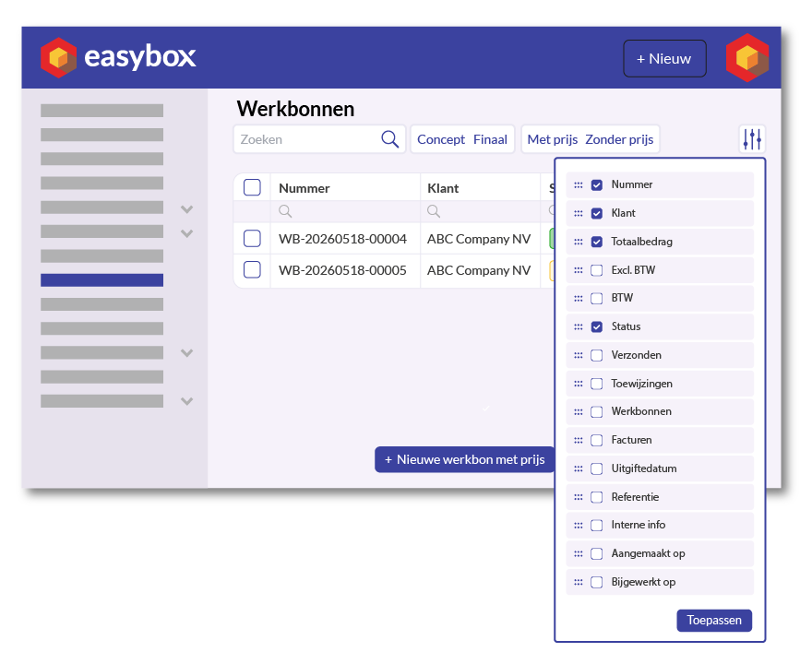Click ABC Company NV in second row

479,270
